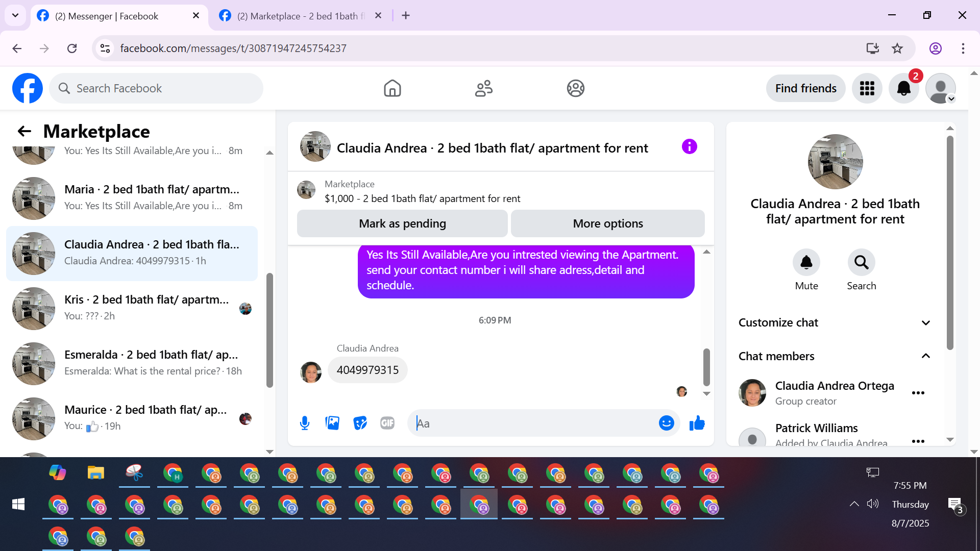Switch to the Messenger browser tab
This screenshot has height=551, width=980.
(x=119, y=16)
